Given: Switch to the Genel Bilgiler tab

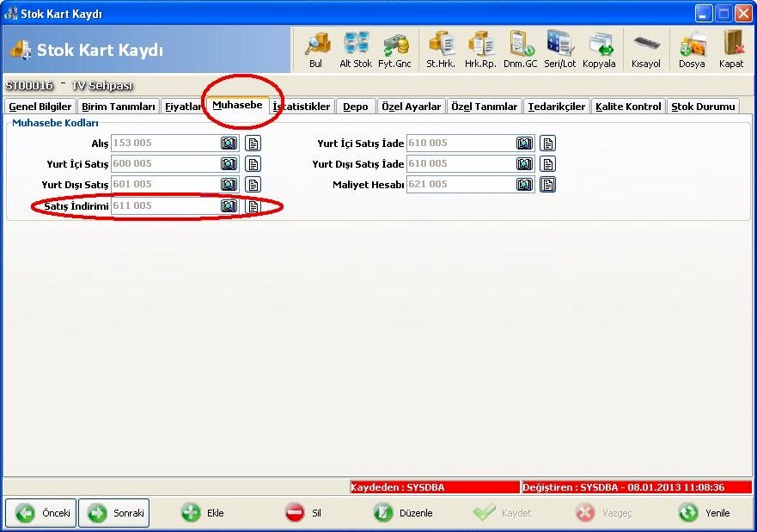Looking at the screenshot, I should point(40,107).
